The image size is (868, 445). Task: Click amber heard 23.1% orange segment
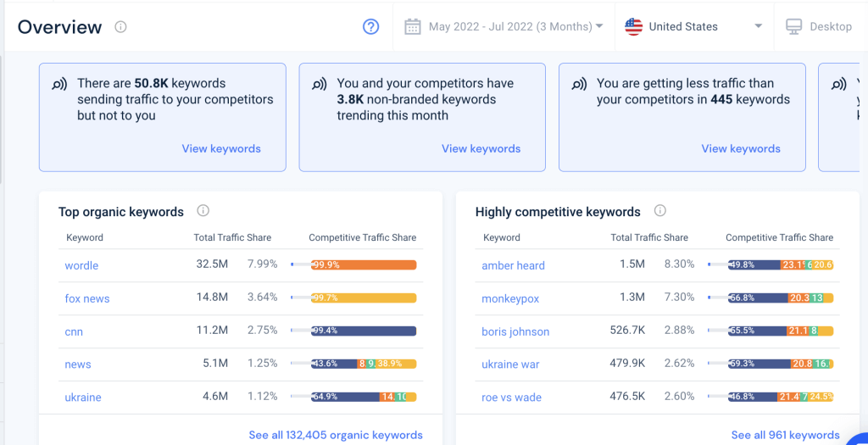pos(793,265)
